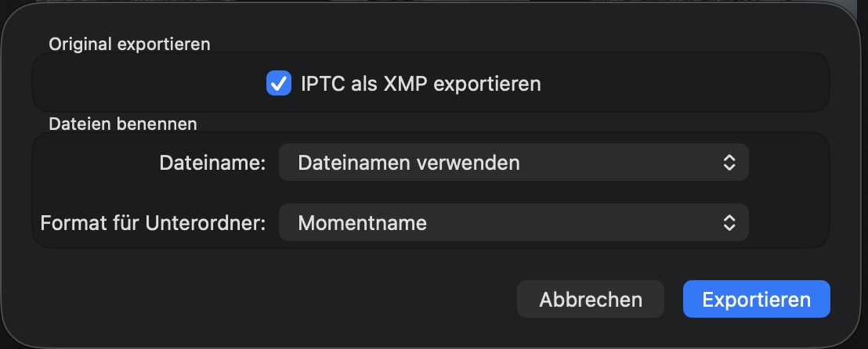Click the "Dateiname:" field label

[213, 163]
